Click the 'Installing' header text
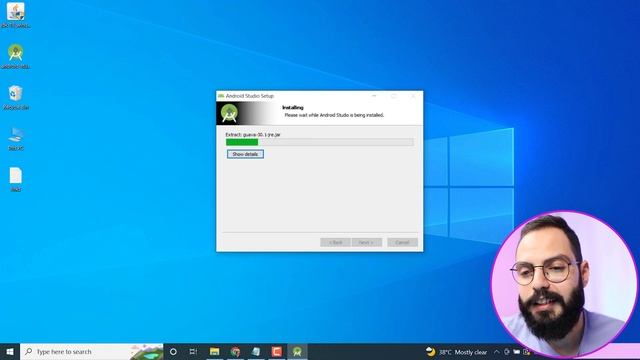640x360 pixels. pyautogui.click(x=293, y=107)
